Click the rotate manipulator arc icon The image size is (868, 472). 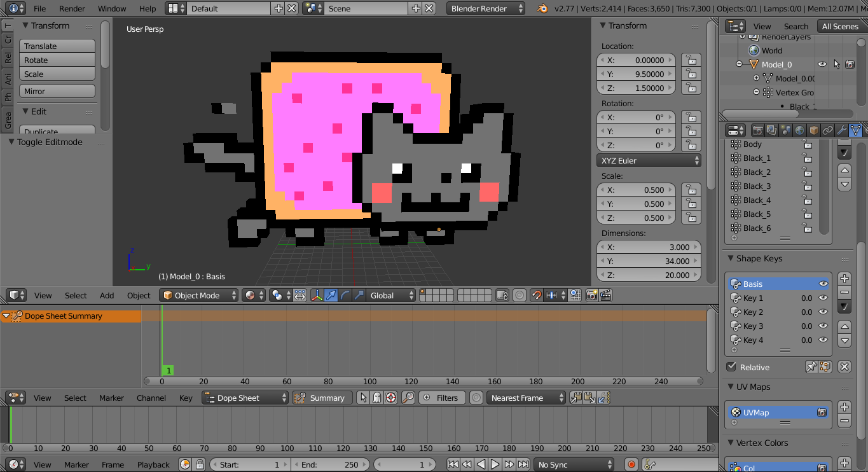345,295
